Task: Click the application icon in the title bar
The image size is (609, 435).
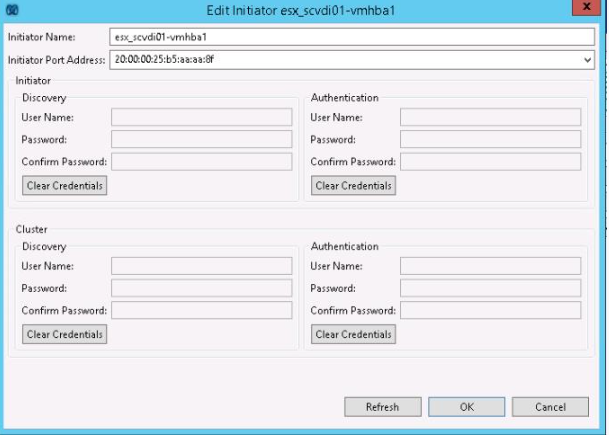Action: [10, 10]
